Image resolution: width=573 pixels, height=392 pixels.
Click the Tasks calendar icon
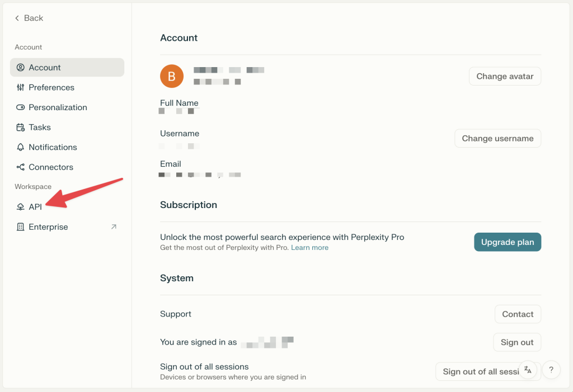pos(21,127)
